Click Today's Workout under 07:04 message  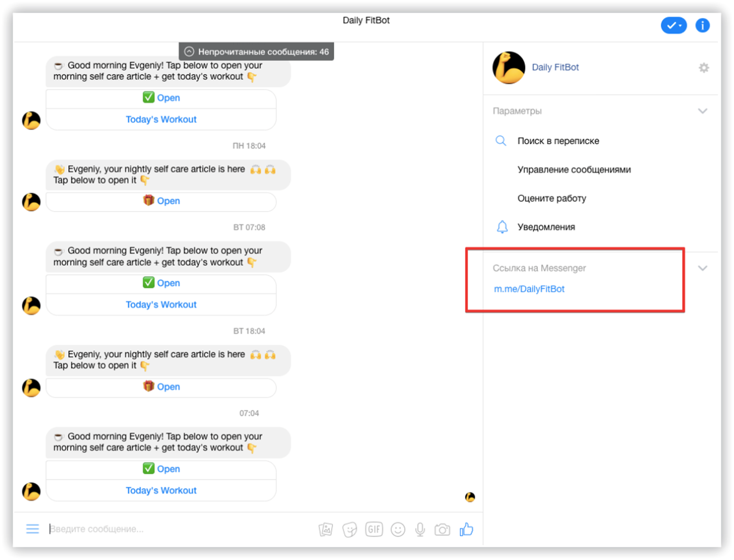click(161, 491)
